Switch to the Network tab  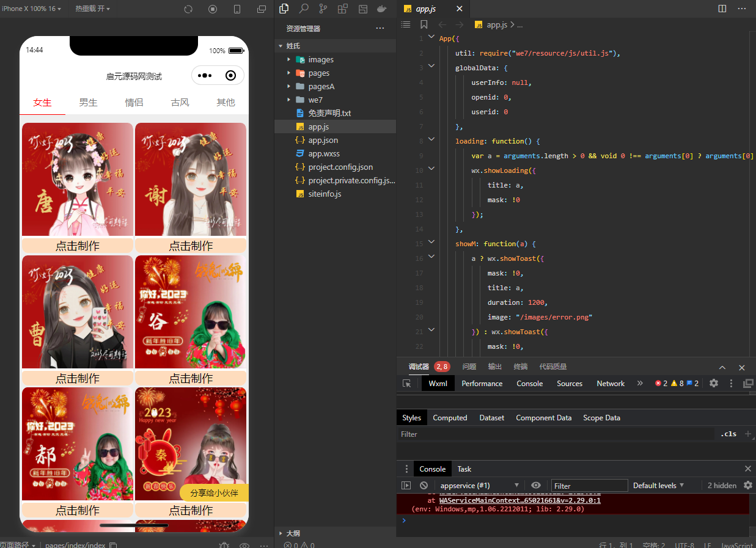tap(610, 384)
